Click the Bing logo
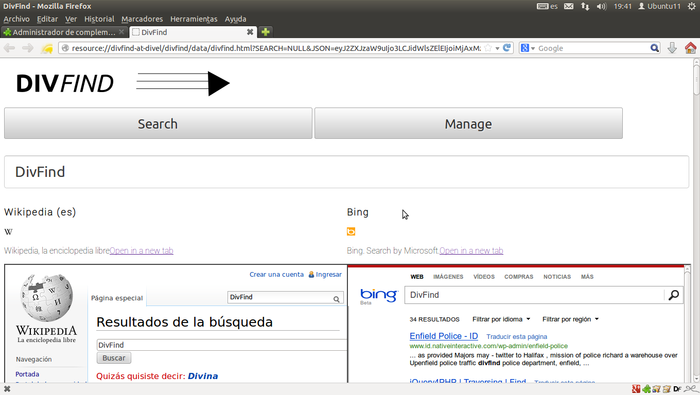The image size is (700, 395). 379,296
